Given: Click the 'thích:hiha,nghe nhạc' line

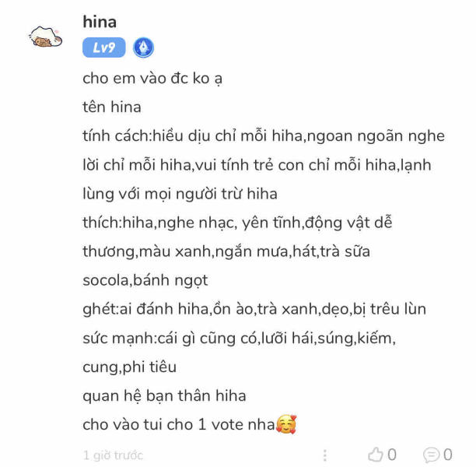Looking at the screenshot, I should [237, 223].
